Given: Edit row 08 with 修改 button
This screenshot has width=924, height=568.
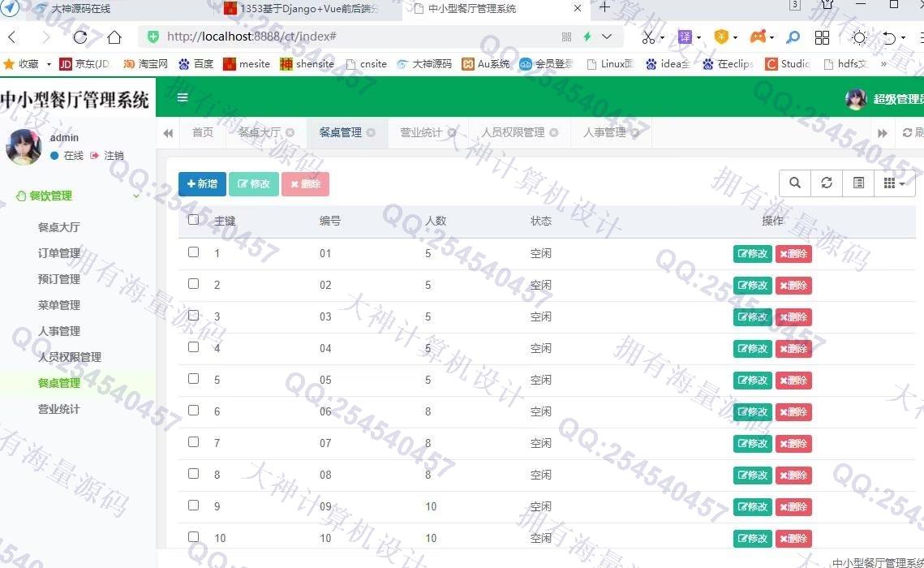Looking at the screenshot, I should 753,475.
